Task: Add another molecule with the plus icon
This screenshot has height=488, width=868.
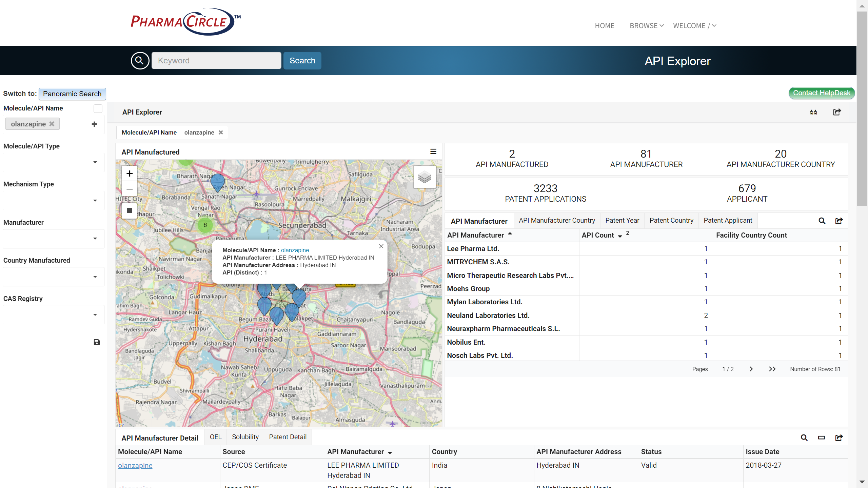Action: point(94,124)
